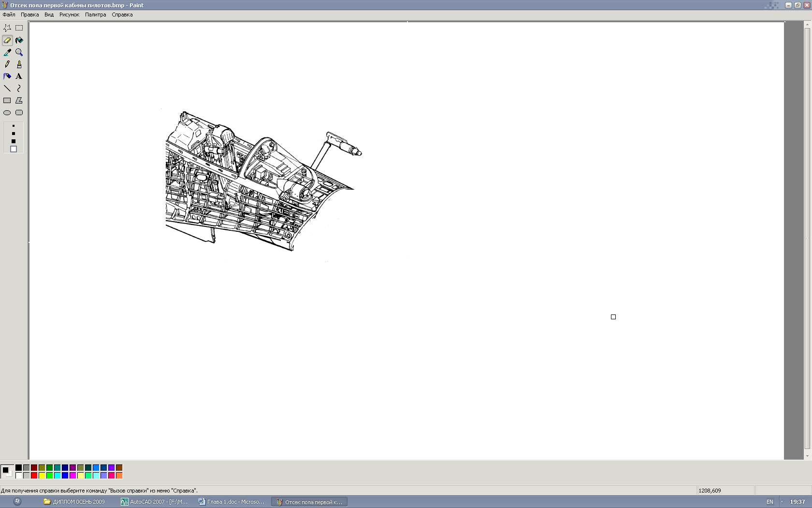Pick the magenta color swatch
812x508 pixels.
click(73, 476)
